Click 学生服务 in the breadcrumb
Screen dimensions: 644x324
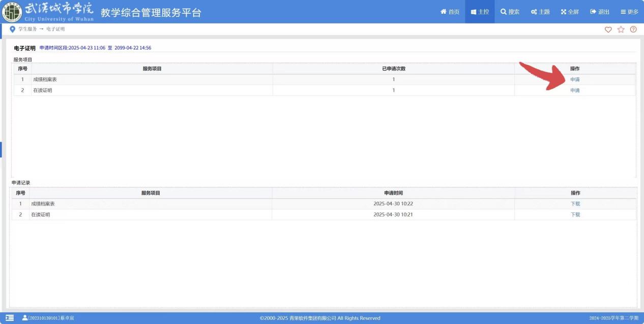27,29
